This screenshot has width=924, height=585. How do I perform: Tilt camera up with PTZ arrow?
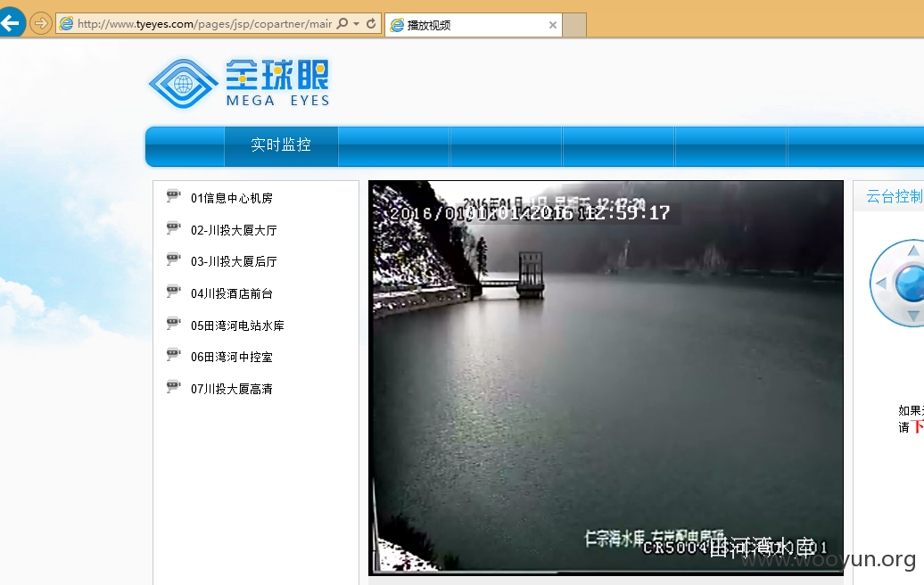[x=913, y=251]
